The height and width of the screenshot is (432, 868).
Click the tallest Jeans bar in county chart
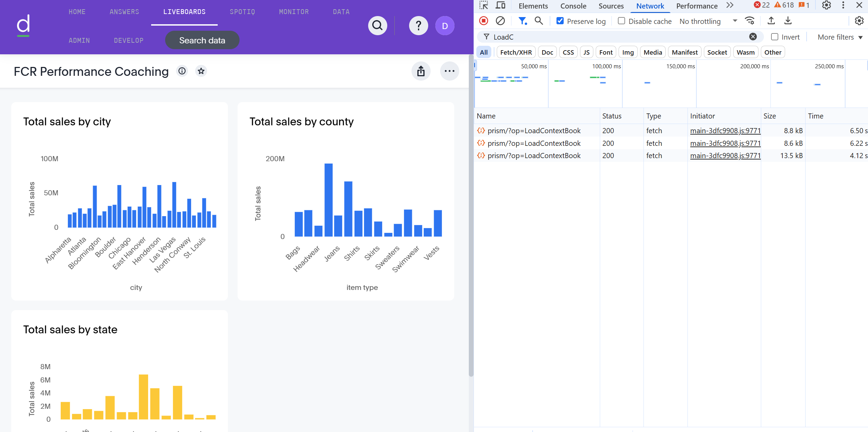coord(328,200)
